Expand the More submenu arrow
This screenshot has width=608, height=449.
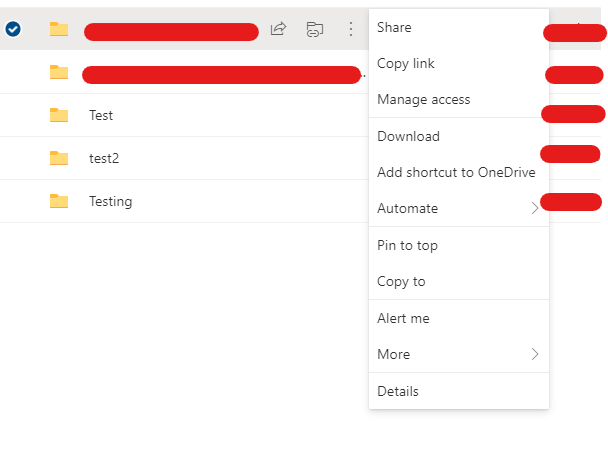pyautogui.click(x=535, y=354)
